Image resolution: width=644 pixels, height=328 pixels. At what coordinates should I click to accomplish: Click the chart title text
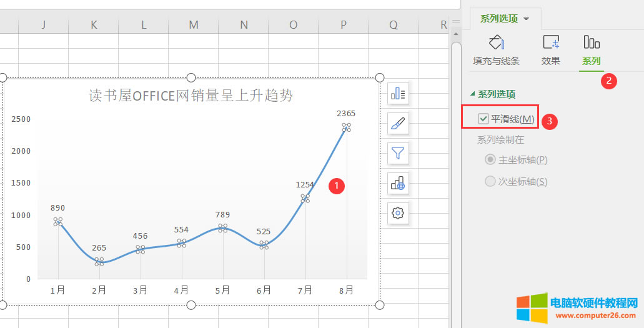(191, 96)
